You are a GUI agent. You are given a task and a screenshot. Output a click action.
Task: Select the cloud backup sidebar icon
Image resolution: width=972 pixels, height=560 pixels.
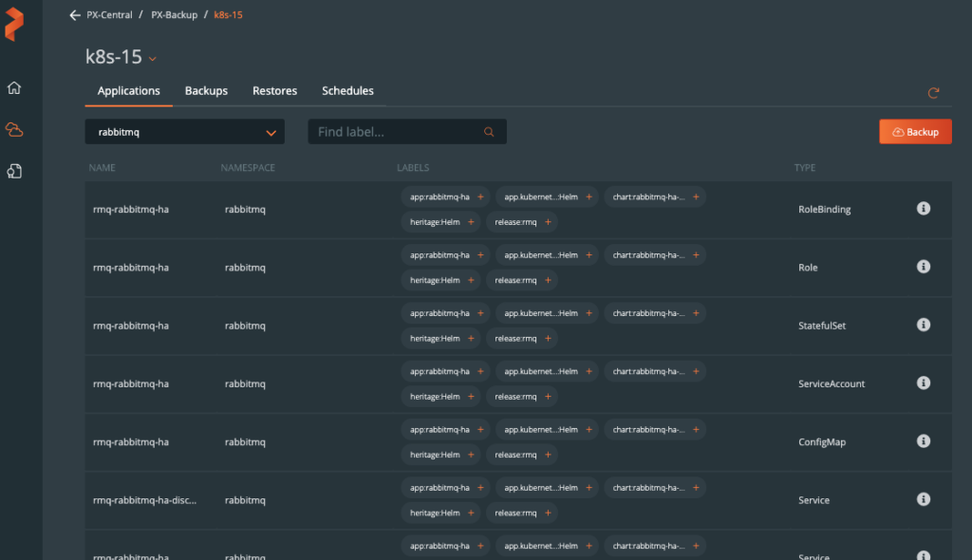pos(14,129)
